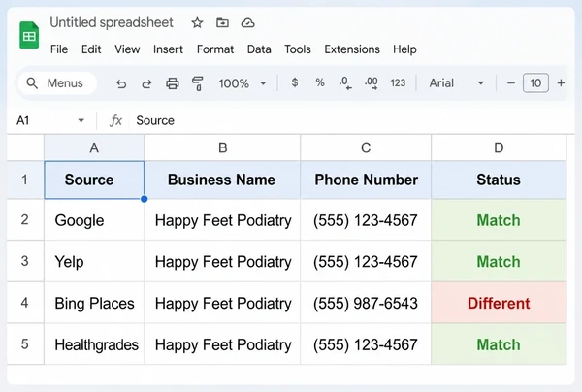582x392 pixels.
Task: Select Business Name in Yelp row
Action: [x=222, y=261]
